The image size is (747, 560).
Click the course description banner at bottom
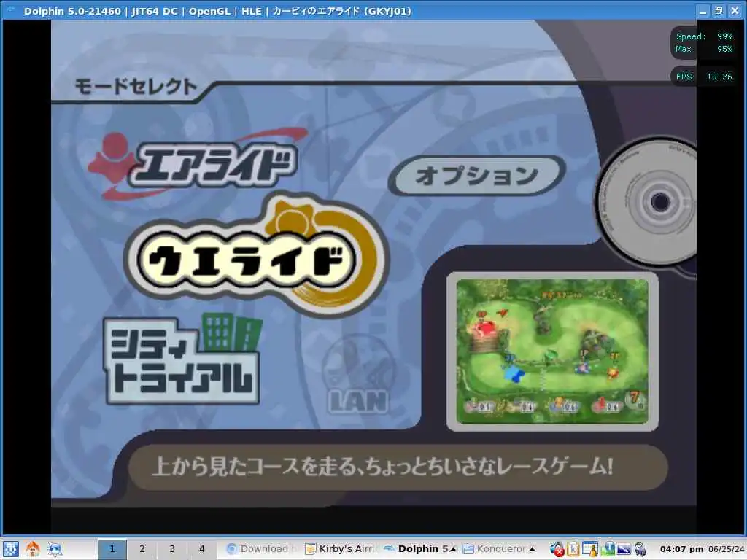[398, 467]
